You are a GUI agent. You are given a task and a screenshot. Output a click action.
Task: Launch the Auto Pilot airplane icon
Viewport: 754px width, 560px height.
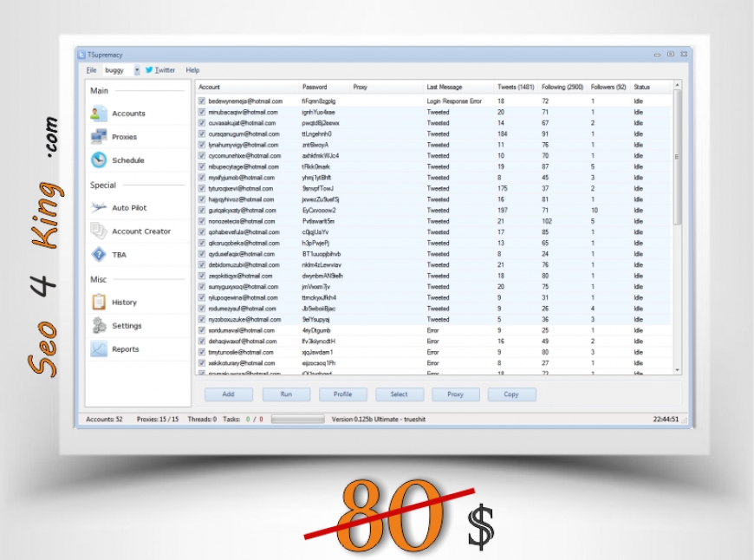tap(99, 207)
